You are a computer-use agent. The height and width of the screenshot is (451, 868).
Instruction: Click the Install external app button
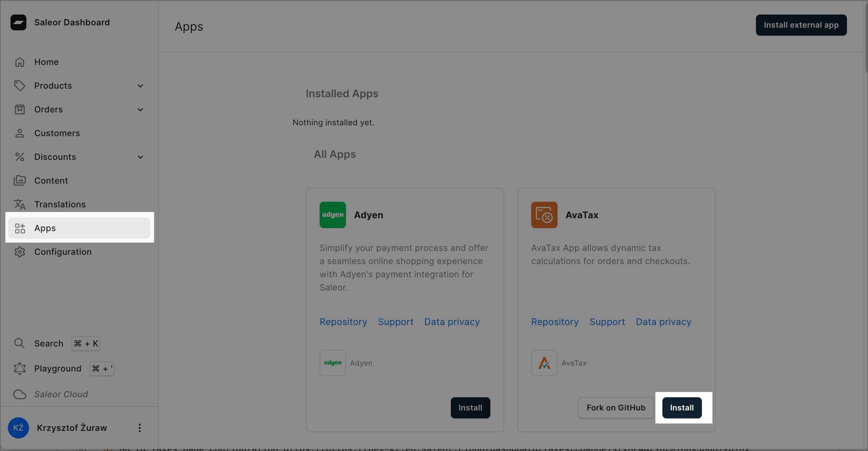pos(801,25)
